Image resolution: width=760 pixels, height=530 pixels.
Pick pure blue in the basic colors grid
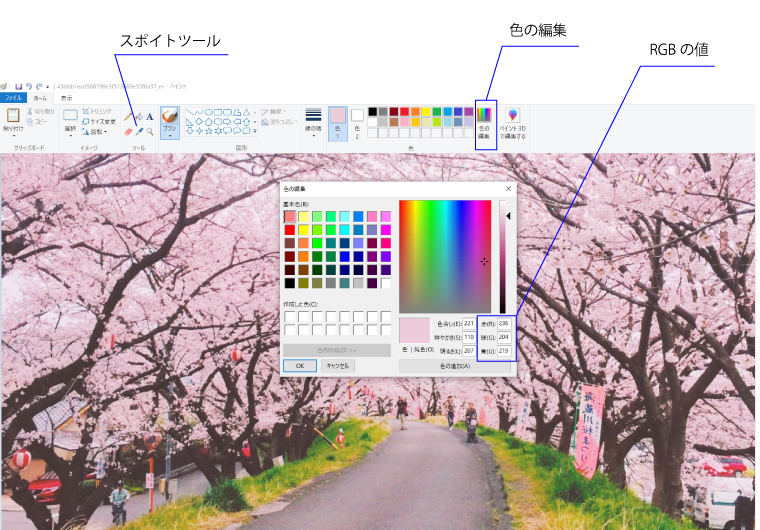click(345, 256)
